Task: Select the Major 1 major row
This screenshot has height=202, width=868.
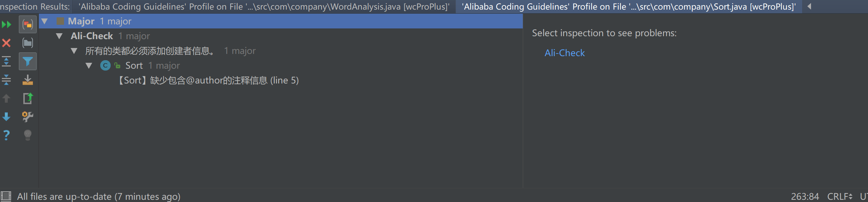Action: [x=281, y=21]
